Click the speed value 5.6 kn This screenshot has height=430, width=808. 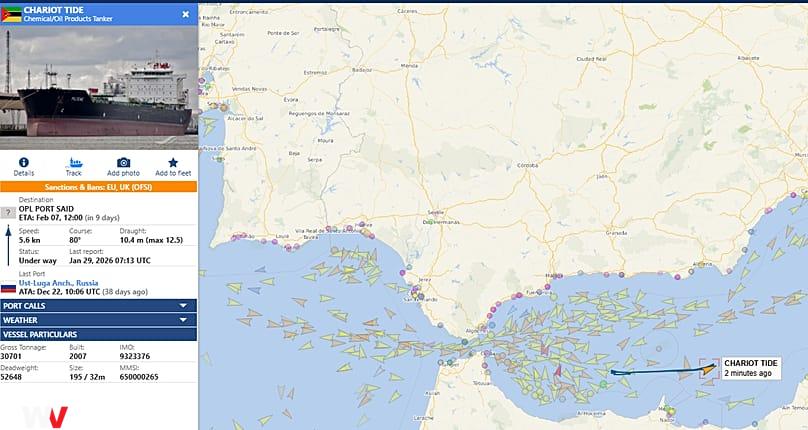29,240
